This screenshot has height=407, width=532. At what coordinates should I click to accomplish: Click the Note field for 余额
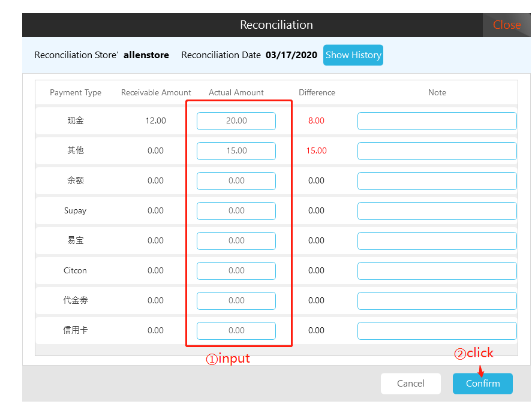click(437, 181)
